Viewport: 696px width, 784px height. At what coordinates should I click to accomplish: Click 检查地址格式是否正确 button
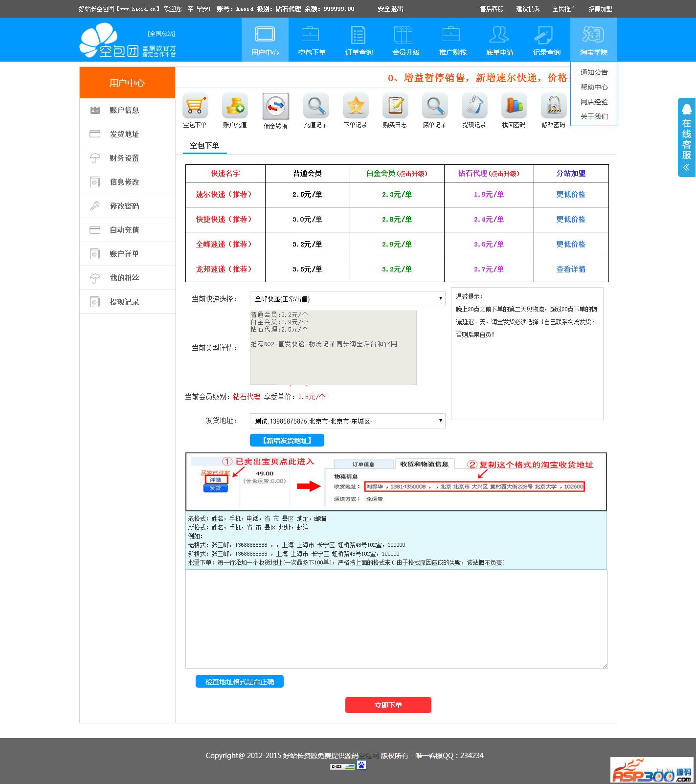[x=239, y=681]
